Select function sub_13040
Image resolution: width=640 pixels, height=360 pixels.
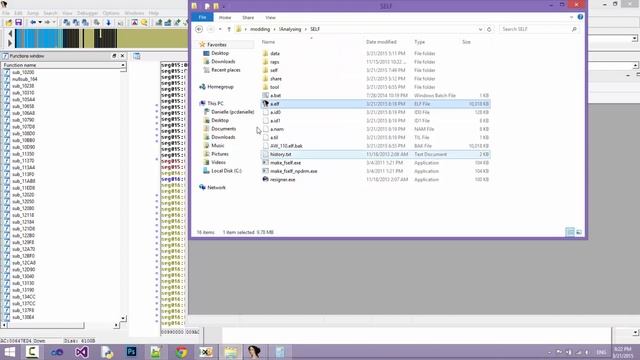click(x=23, y=276)
